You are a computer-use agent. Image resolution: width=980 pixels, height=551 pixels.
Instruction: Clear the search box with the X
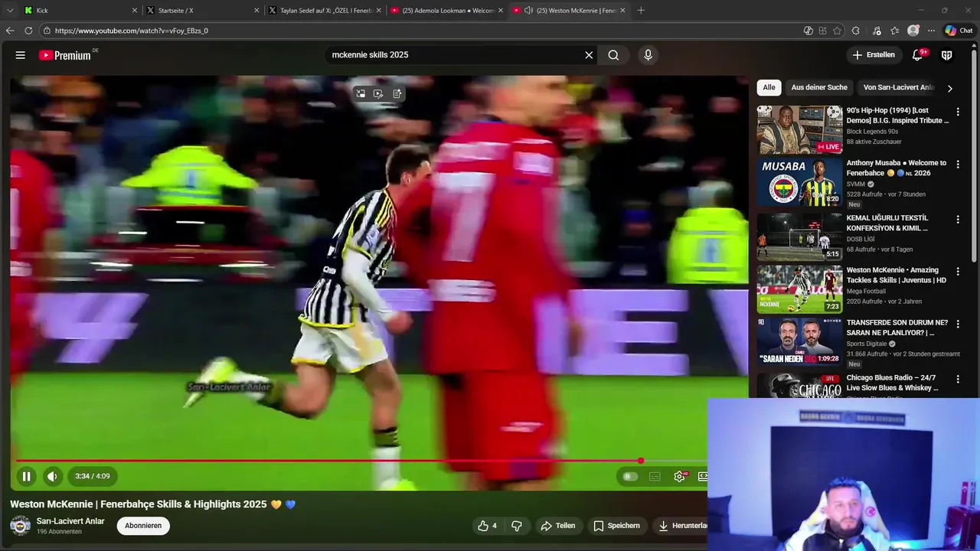tap(589, 55)
